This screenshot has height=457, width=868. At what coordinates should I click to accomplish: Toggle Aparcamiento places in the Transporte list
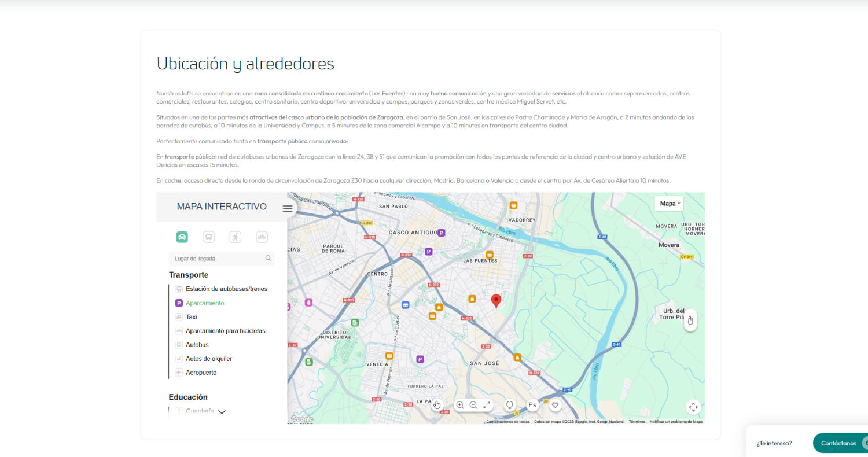(x=204, y=303)
